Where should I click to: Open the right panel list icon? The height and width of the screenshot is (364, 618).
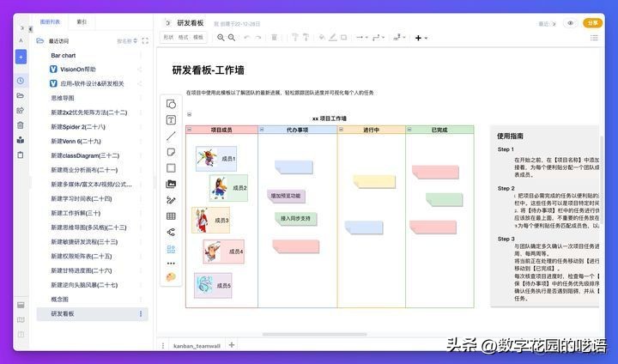coord(594,38)
